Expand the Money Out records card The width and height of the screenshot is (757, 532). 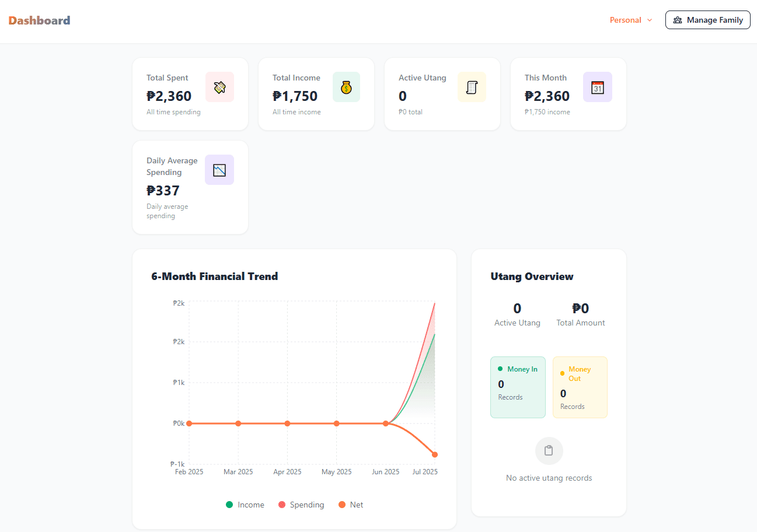pos(580,387)
